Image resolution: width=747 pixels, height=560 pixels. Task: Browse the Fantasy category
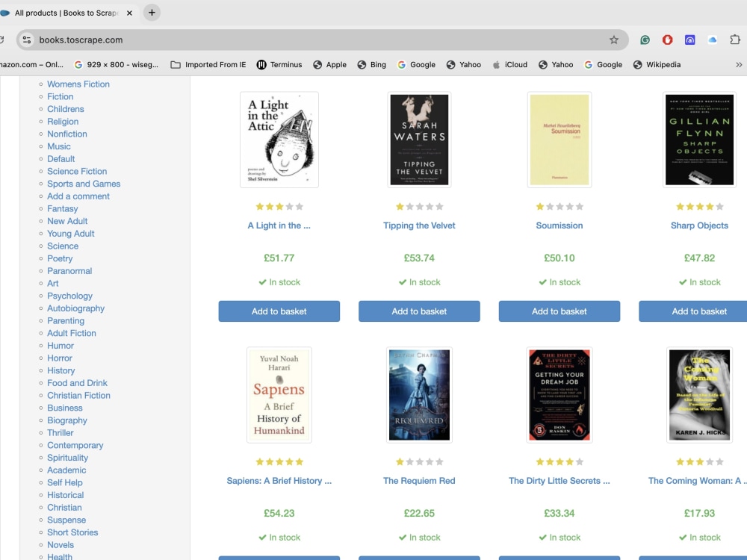[x=63, y=208]
